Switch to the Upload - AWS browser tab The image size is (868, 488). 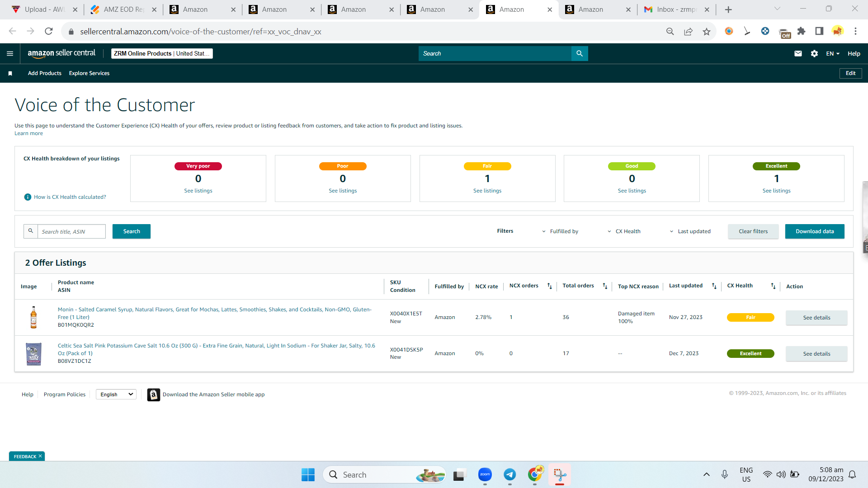pyautogui.click(x=44, y=9)
